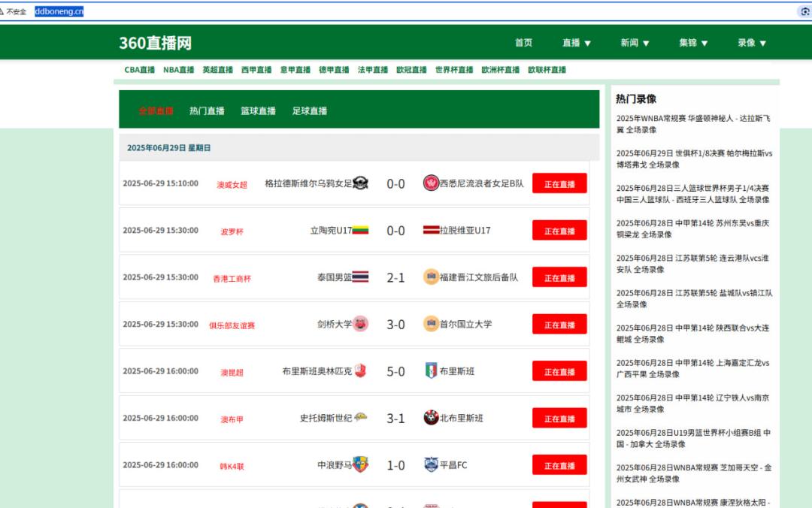Open 中甲 陕西联合vs大连鲲城 replay
The width and height of the screenshot is (812, 508).
(x=693, y=334)
